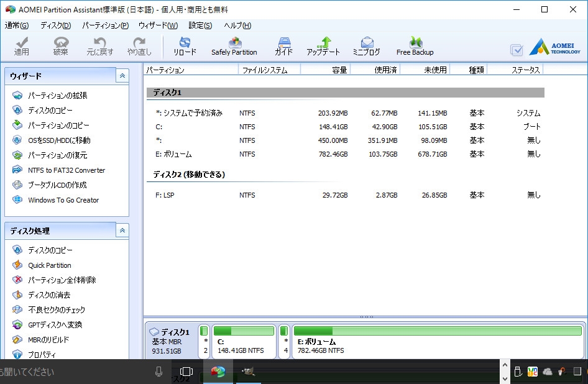Click the 破棄 (Discard) toolbar icon
Screen dimensions: 588x384
click(x=61, y=47)
